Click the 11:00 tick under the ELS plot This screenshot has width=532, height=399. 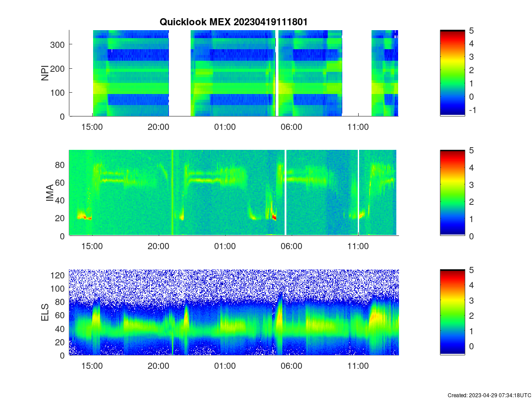pyautogui.click(x=358, y=366)
